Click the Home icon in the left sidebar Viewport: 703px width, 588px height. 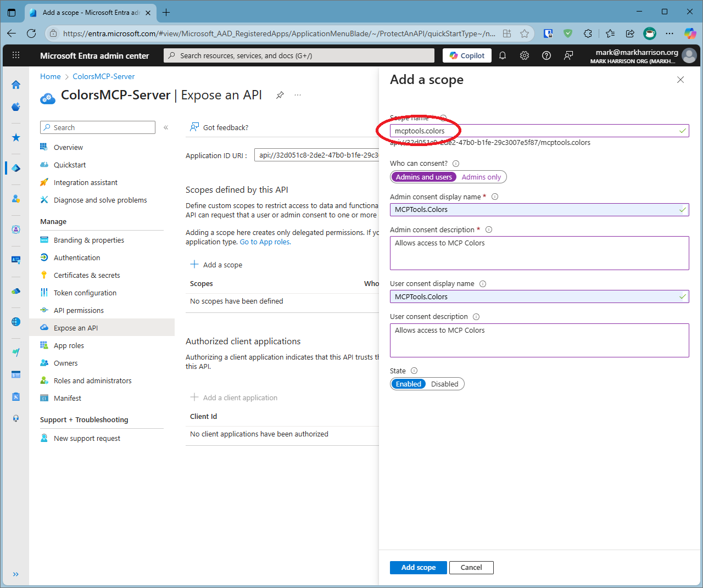15,85
